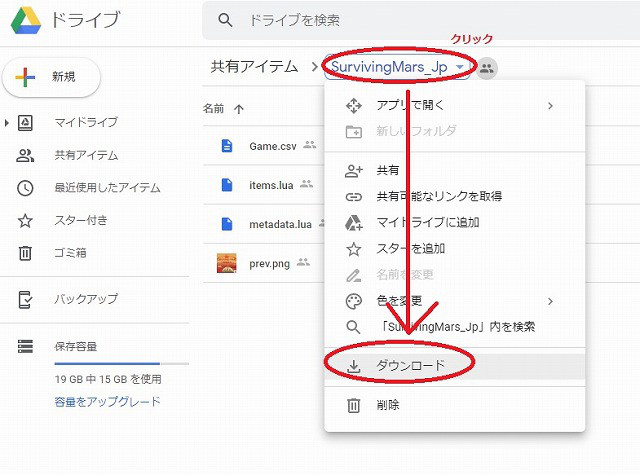Viewport: 640px width, 475px height.
Task: Click the add-to-Drive icon
Action: click(x=353, y=223)
